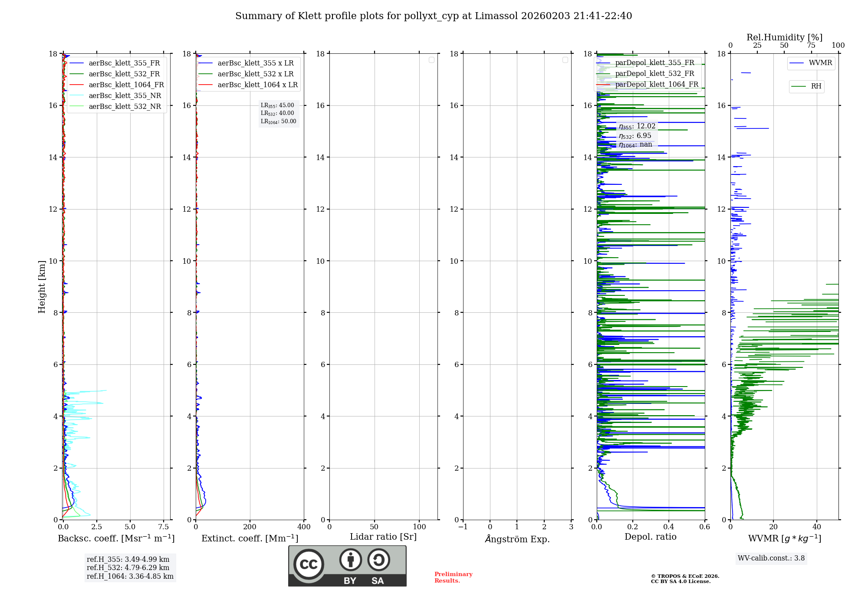Click the empty legend box in Ångström plot
The image size is (868, 590).
[x=565, y=60]
